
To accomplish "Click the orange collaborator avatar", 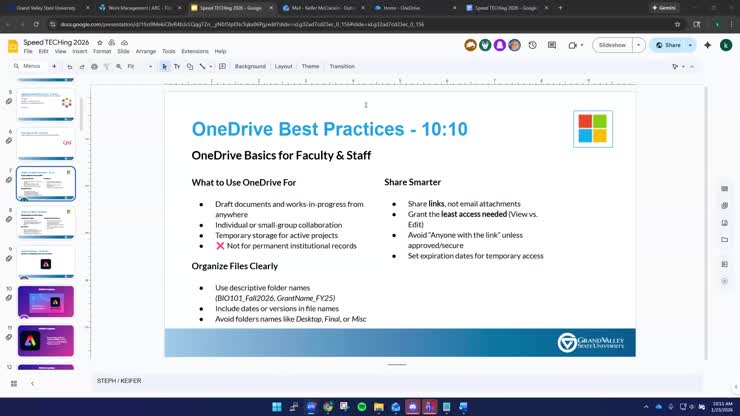I will pyautogui.click(x=471, y=45).
